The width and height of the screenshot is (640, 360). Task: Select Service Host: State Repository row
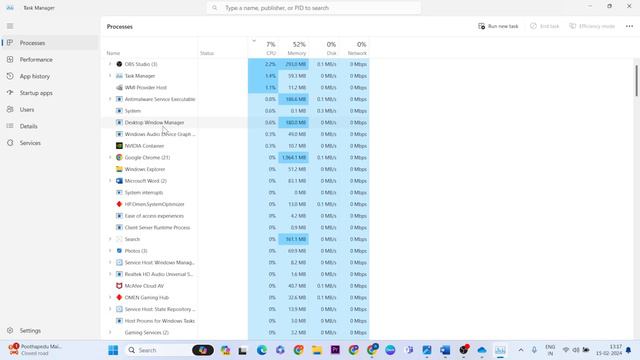click(x=236, y=309)
